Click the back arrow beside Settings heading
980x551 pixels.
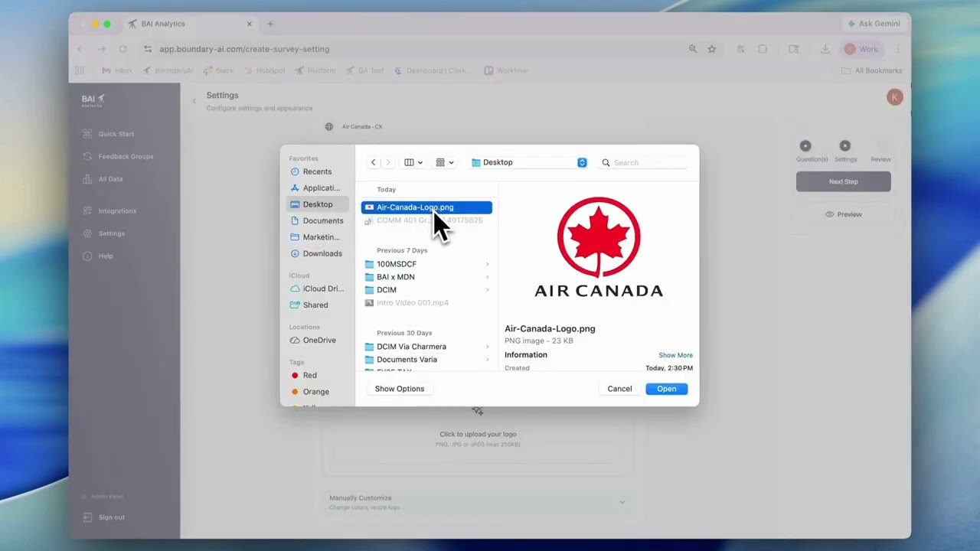click(194, 100)
